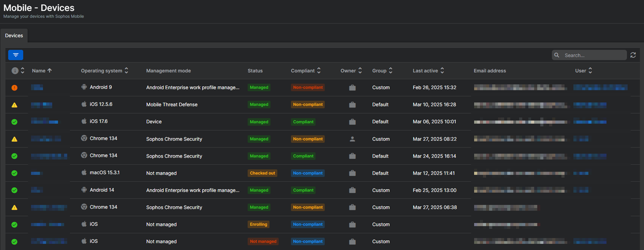Click the red Not managed status badge
The width and height of the screenshot is (644, 250).
(x=263, y=241)
